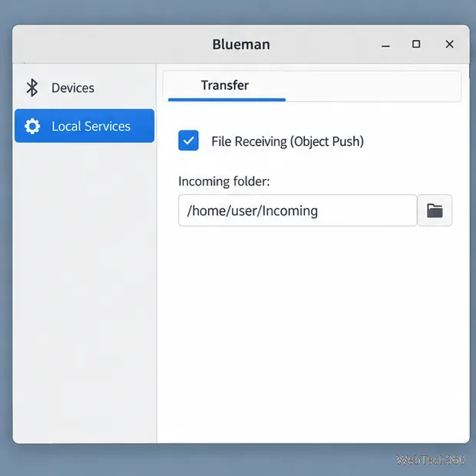Toggle the File Receiving (Object Push) checkbox
Viewport: 476px width, 476px height.
[188, 140]
